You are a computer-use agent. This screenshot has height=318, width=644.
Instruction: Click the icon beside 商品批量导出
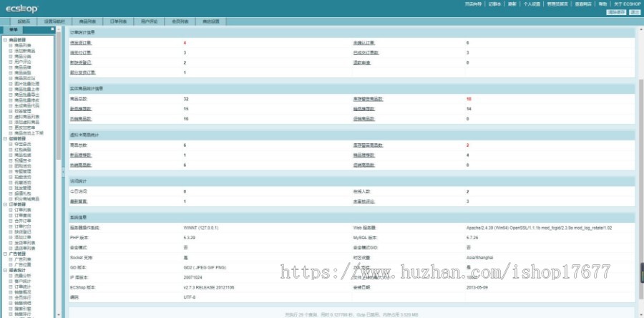tap(11, 95)
